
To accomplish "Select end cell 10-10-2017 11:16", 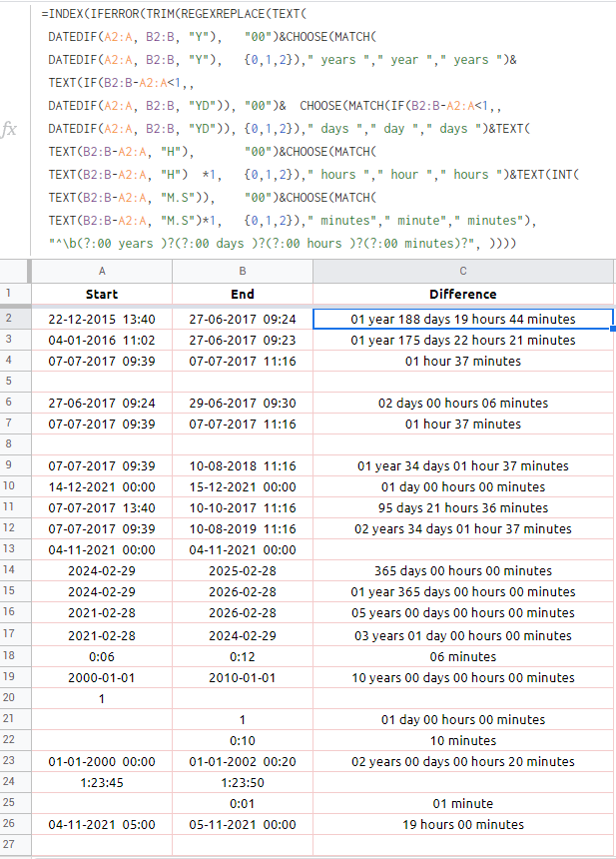I will (243, 507).
